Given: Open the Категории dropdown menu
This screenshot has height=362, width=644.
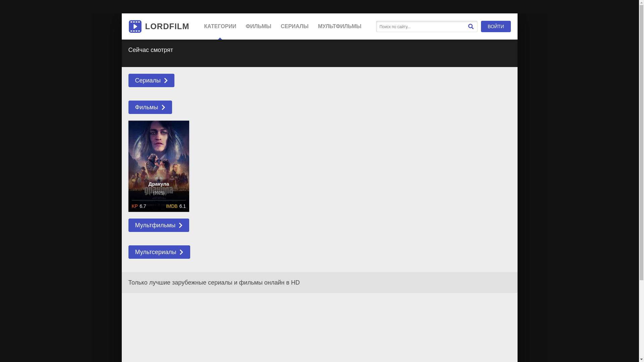Looking at the screenshot, I should 220,26.
